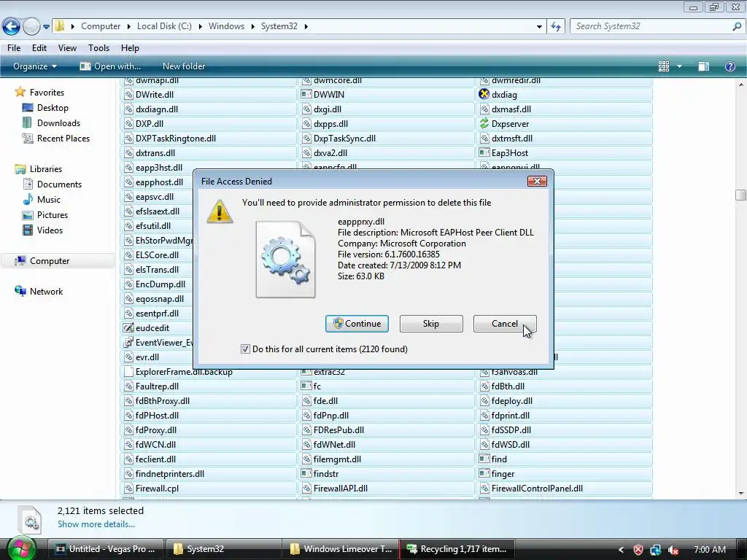The width and height of the screenshot is (747, 560).
Task: Open the View menu
Action: point(67,48)
